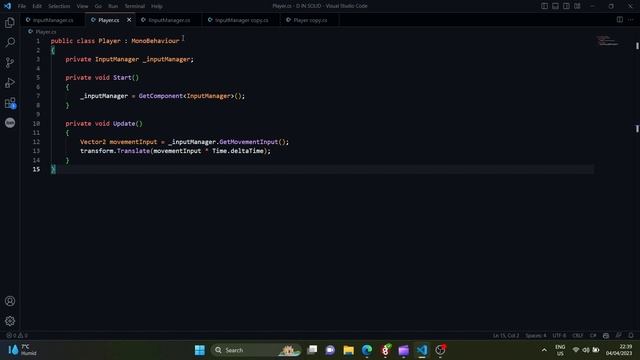Click the editor vertical scrollbar
The height and width of the screenshot is (360, 640).
637,179
